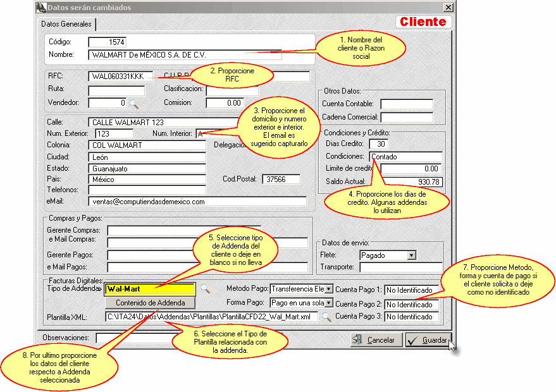The width and height of the screenshot is (556, 392).
Task: Click the Cuenta Pago 3 field
Action: click(x=412, y=317)
